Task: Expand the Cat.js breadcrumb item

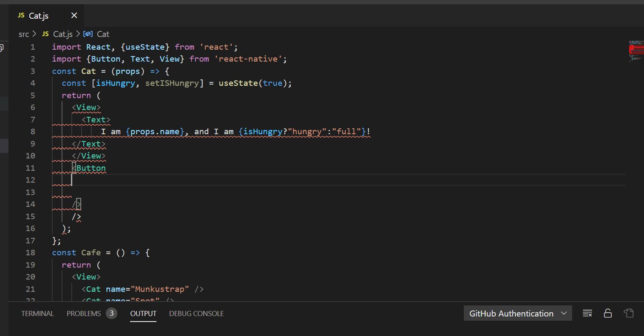Action: 63,34
